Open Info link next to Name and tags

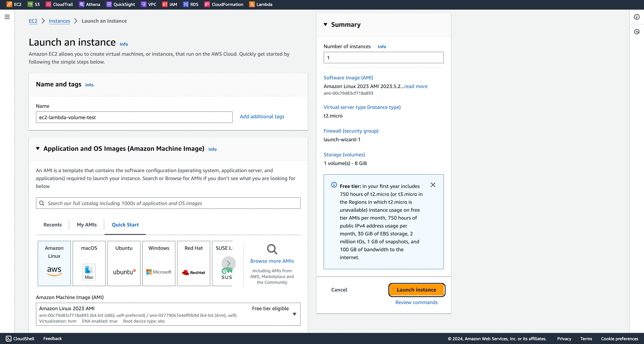point(90,85)
